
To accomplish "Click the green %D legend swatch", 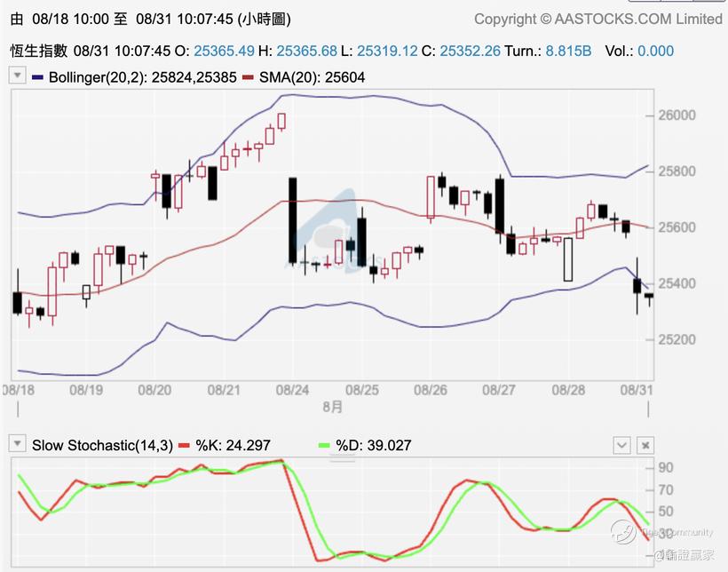I will 324,445.
